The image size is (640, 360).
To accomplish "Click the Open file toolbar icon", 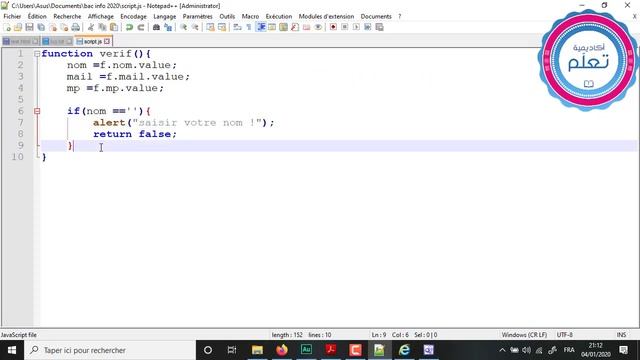I will pos(18,27).
